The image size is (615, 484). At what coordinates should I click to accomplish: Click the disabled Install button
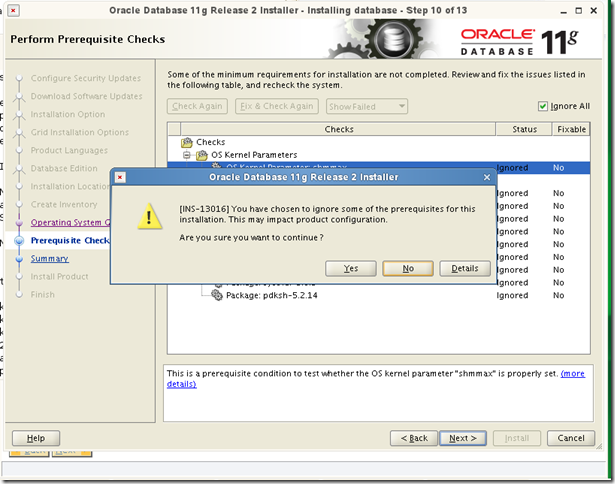517,438
